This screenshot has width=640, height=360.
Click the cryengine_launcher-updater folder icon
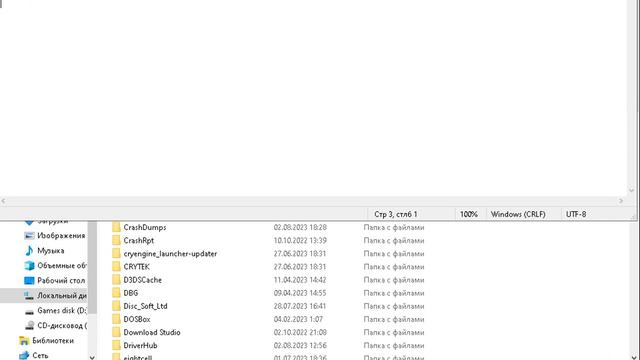click(116, 253)
